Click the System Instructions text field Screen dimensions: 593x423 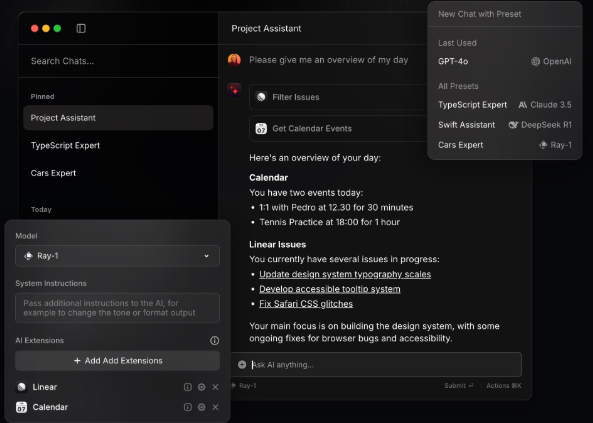[117, 308]
